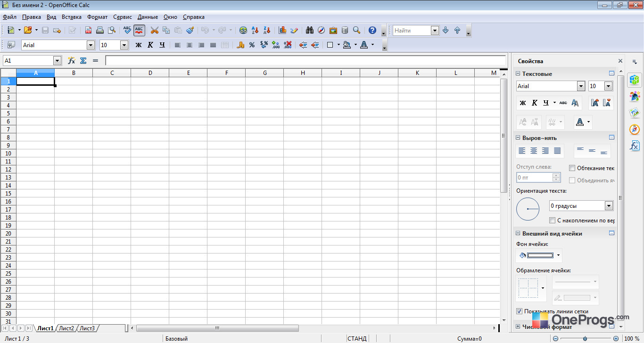Open Styles and Formatting icon left of font name
644x343 pixels.
[11, 45]
